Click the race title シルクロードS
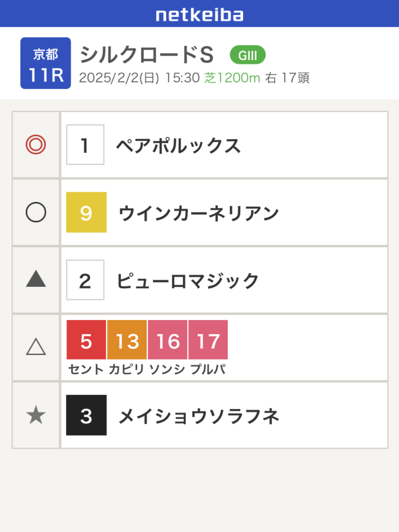The height and width of the screenshot is (532, 399). pos(147,55)
